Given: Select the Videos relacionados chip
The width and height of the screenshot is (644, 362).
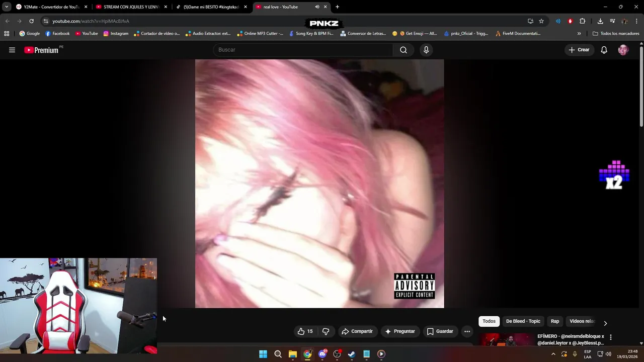Looking at the screenshot, I should [582, 321].
